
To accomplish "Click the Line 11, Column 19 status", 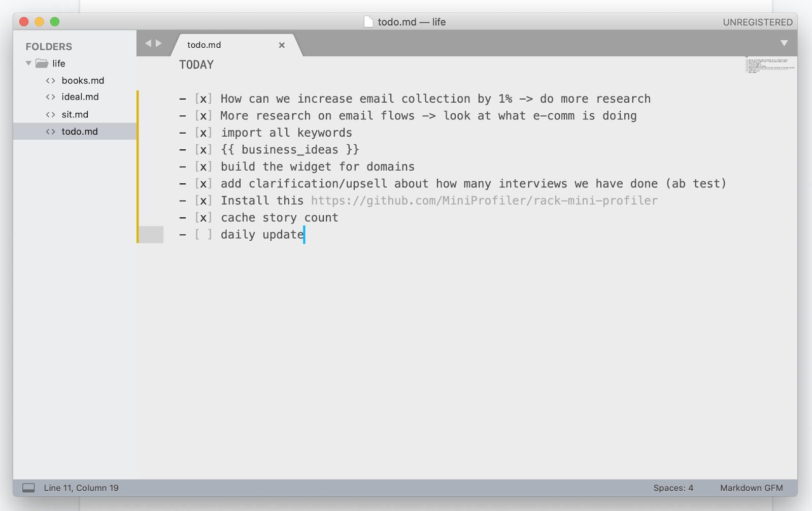I will [x=81, y=488].
